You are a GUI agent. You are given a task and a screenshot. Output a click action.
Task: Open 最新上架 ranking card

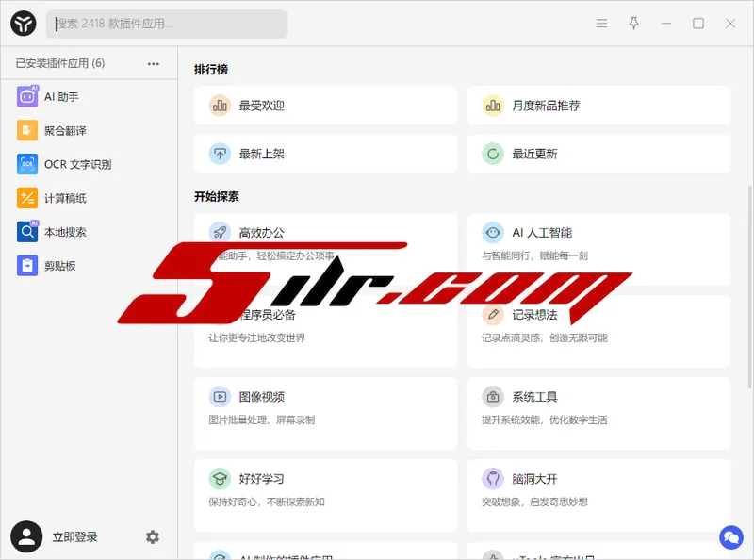(x=325, y=154)
